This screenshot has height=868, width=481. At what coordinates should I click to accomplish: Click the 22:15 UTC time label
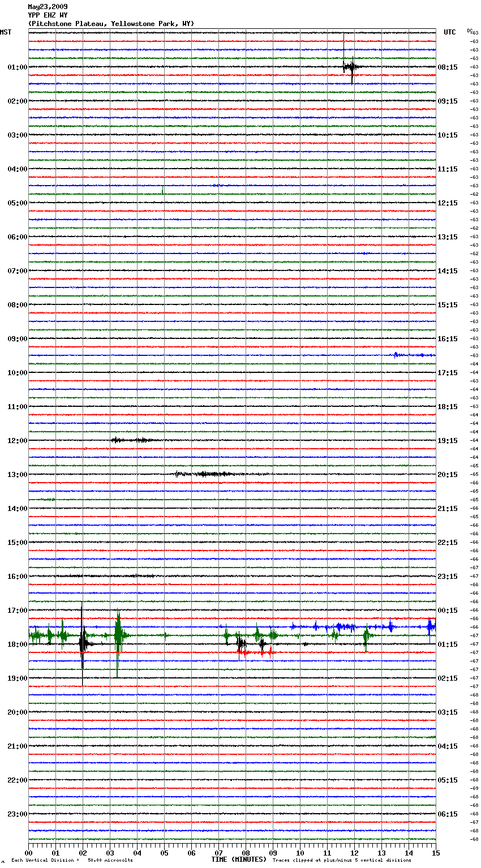(448, 543)
